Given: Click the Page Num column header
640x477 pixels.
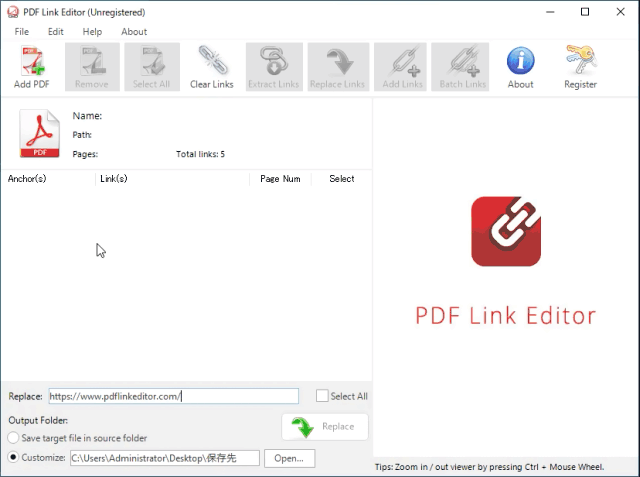Looking at the screenshot, I should point(280,179).
